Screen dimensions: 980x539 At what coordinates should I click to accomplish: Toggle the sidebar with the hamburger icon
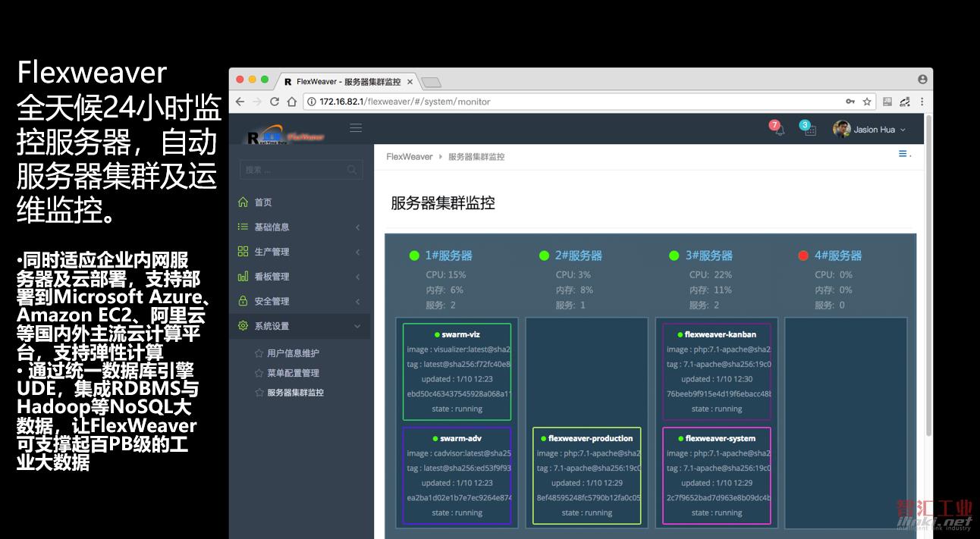click(356, 128)
